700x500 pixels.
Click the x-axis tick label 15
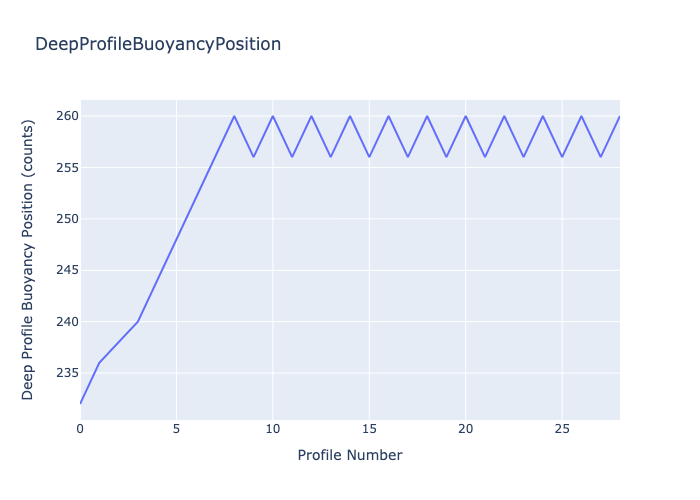(x=369, y=429)
